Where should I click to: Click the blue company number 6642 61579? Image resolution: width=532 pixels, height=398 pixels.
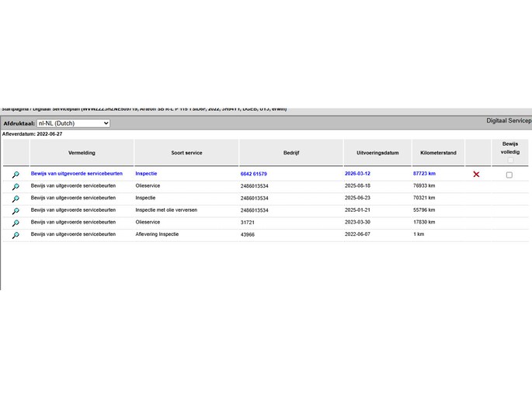coord(253,174)
